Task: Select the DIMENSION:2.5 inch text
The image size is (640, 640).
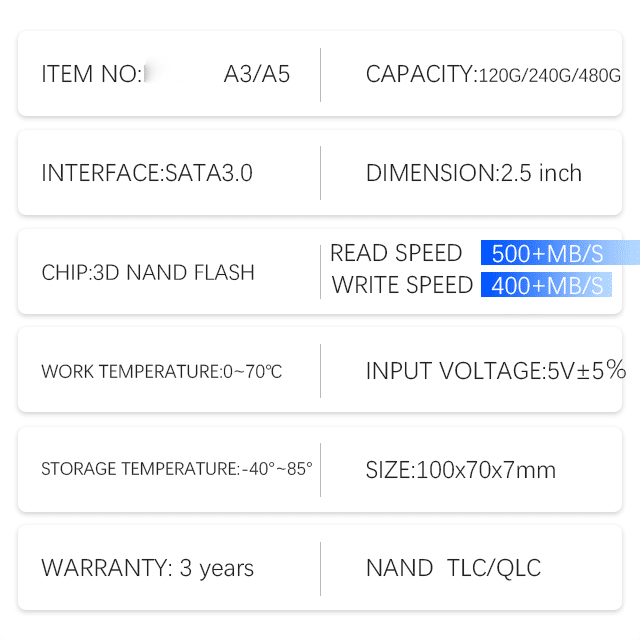Action: [474, 173]
